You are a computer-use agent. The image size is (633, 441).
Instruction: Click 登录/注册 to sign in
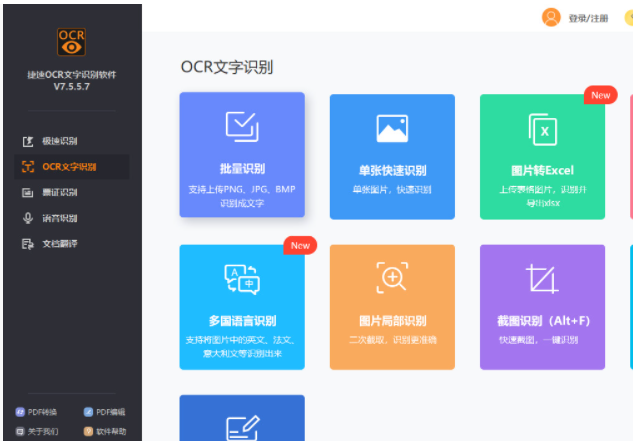tap(588, 18)
